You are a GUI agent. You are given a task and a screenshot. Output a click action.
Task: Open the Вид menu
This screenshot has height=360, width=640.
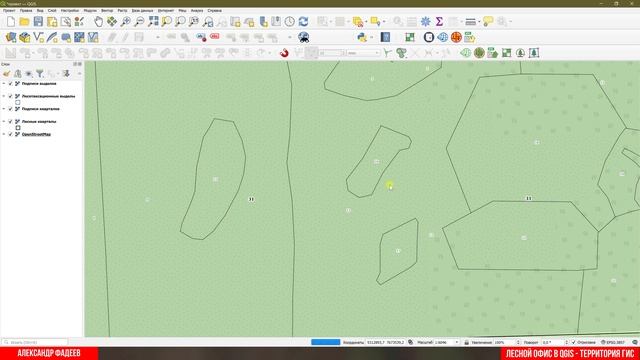[40, 11]
